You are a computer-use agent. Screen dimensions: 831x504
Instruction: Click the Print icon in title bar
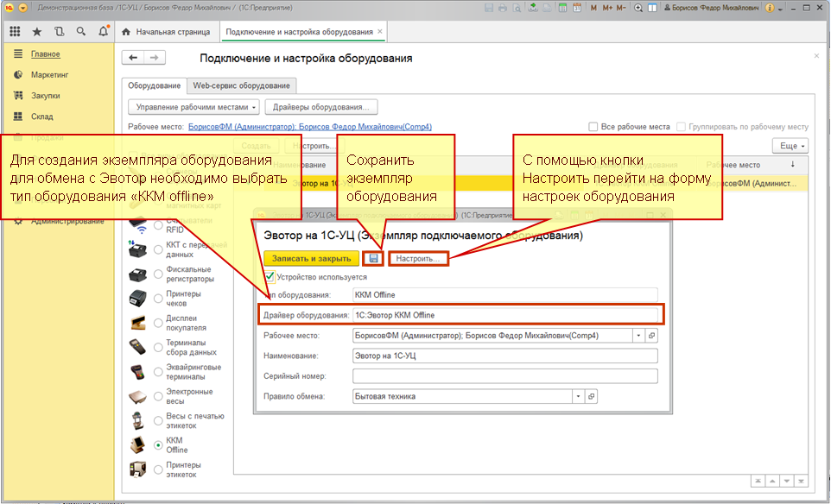[x=502, y=8]
